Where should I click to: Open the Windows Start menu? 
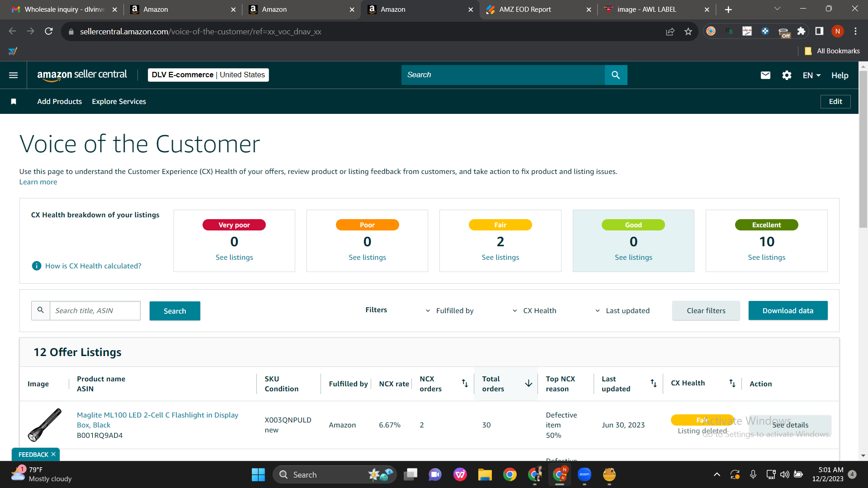click(x=258, y=475)
